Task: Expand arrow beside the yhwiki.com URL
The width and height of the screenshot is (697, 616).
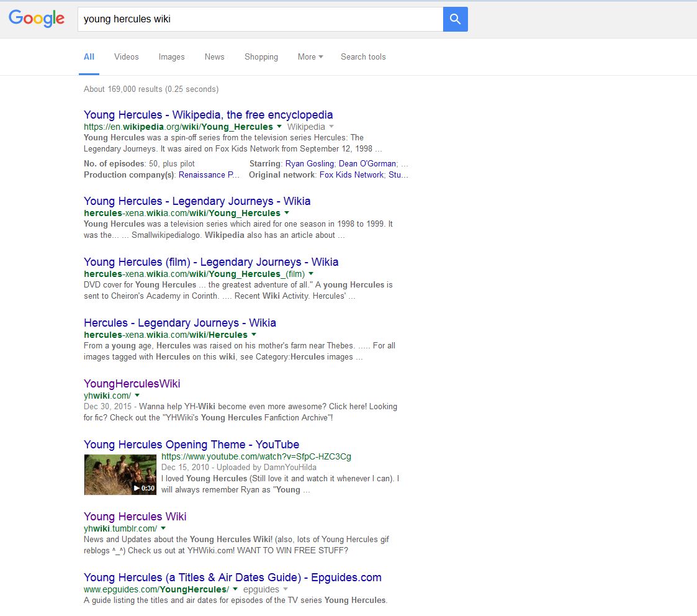Action: (x=137, y=396)
